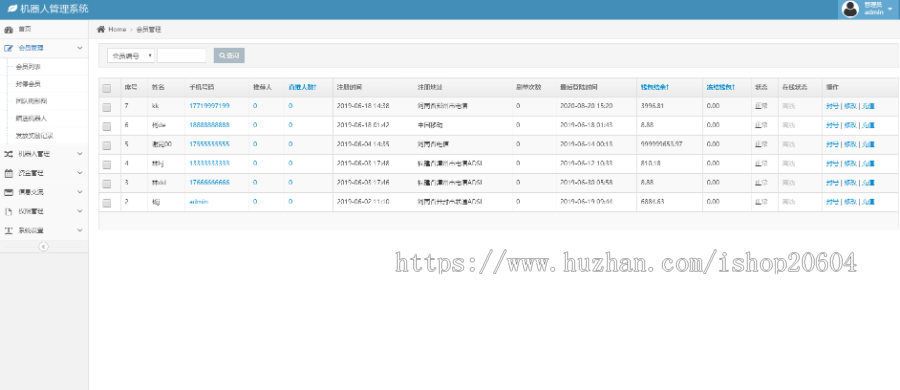Click the 查询 search button
This screenshot has width=900, height=390.
point(229,56)
